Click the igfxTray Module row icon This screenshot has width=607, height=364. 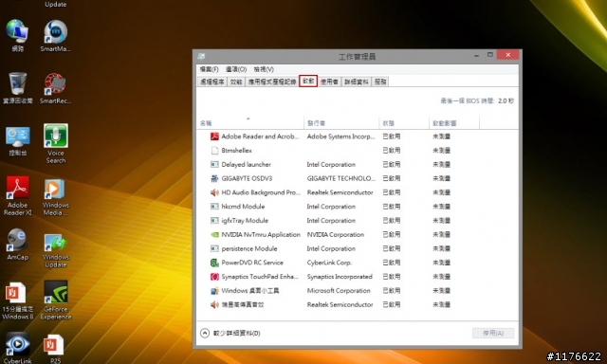(214, 221)
